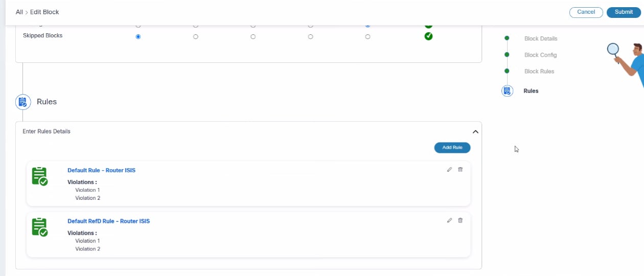
Task: Click pencil icon for Default RefD Rule
Action: 449,220
